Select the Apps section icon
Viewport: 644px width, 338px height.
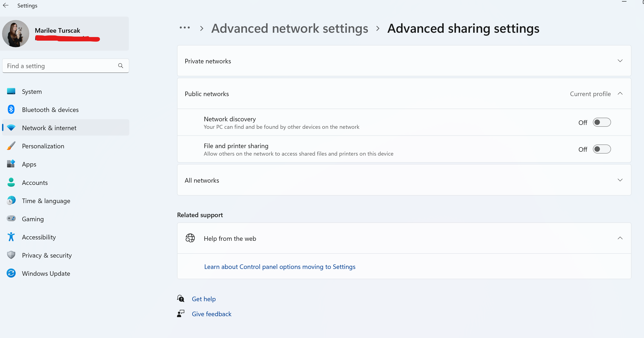(11, 164)
